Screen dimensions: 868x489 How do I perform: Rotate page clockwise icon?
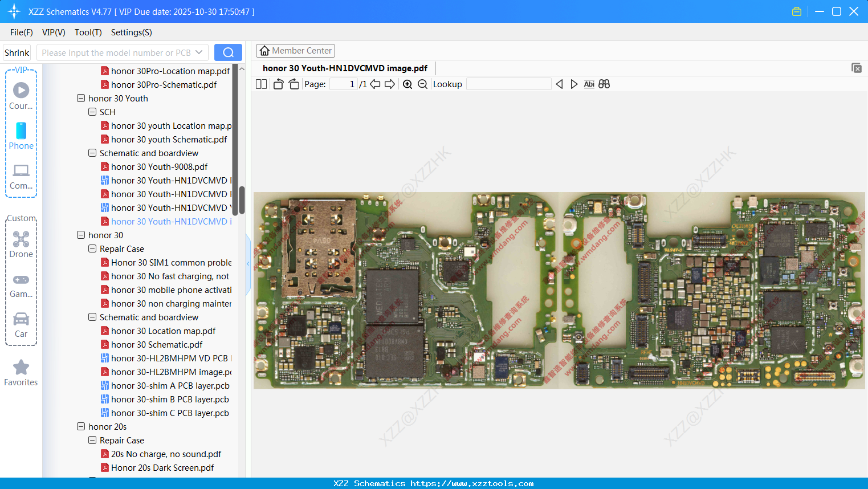coord(294,84)
